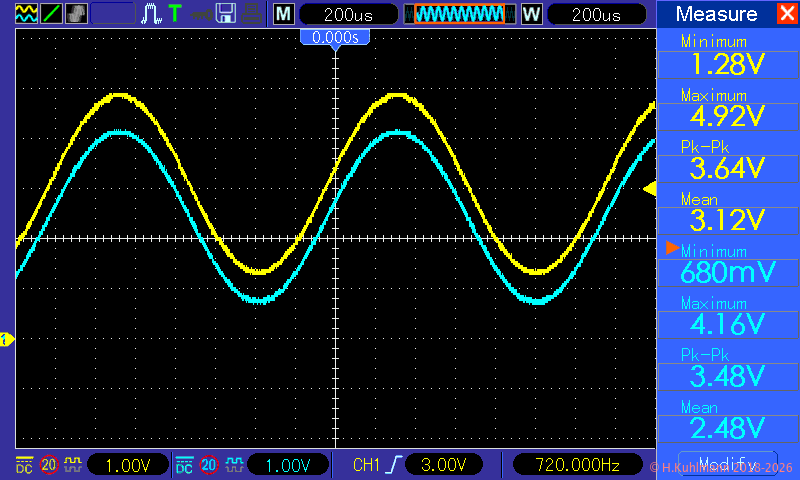Click the green diagonal line icon
This screenshot has width=800, height=480.
(50, 14)
